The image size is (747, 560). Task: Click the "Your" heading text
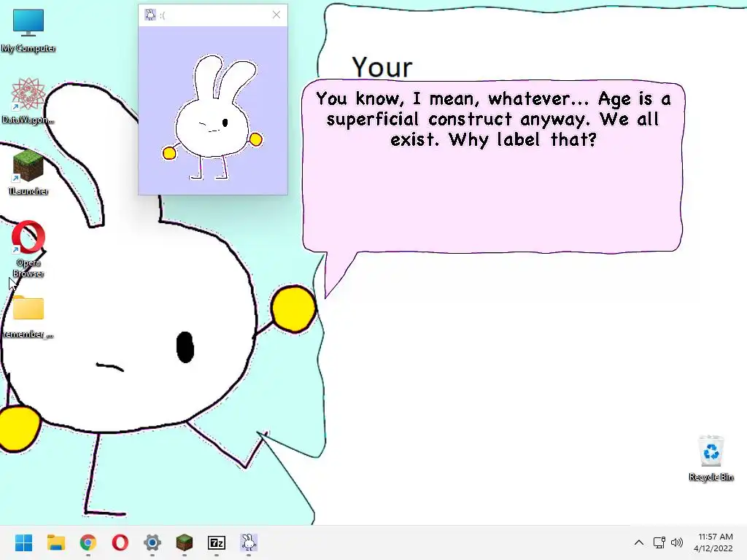[382, 68]
